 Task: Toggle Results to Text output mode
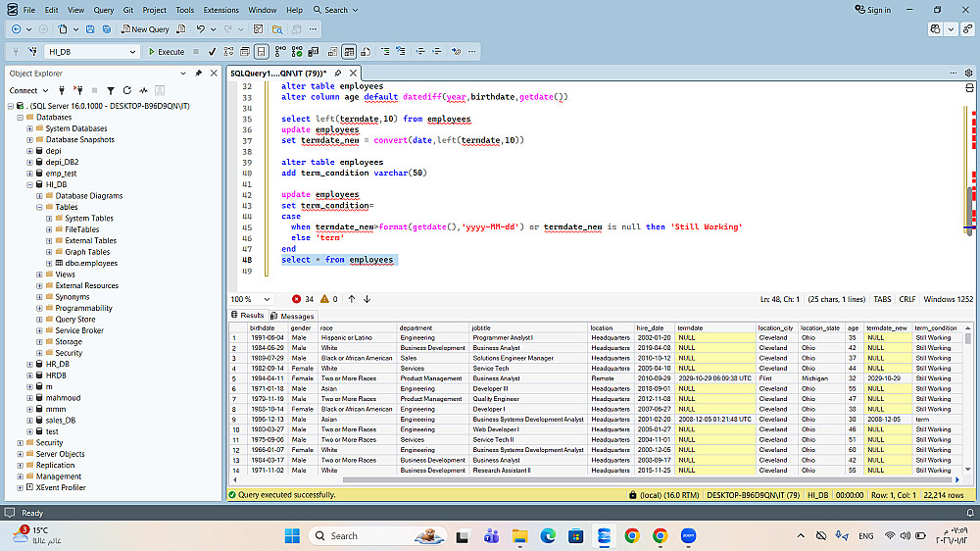point(333,51)
